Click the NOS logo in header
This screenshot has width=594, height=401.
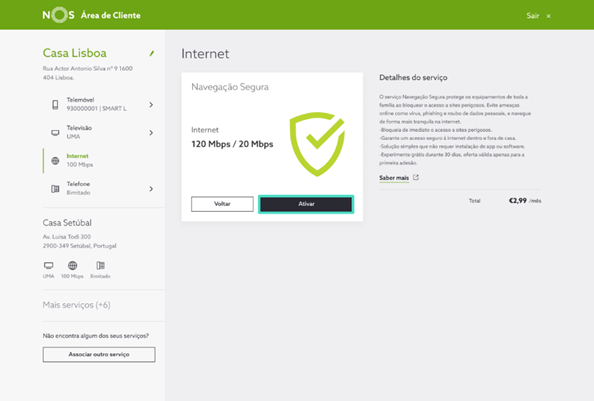click(58, 15)
